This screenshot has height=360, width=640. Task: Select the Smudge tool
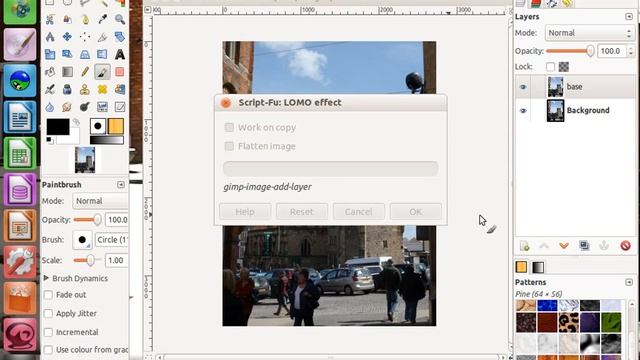[x=67, y=107]
